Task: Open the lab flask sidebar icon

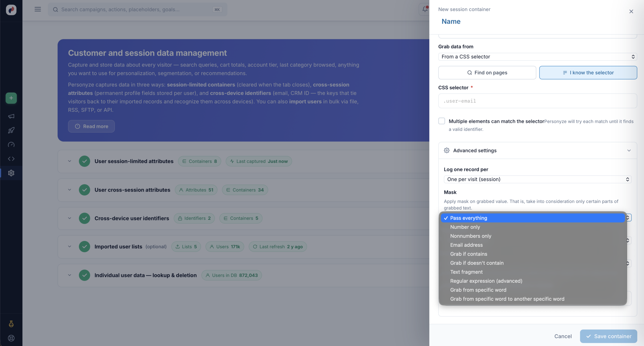Action: (x=11, y=324)
